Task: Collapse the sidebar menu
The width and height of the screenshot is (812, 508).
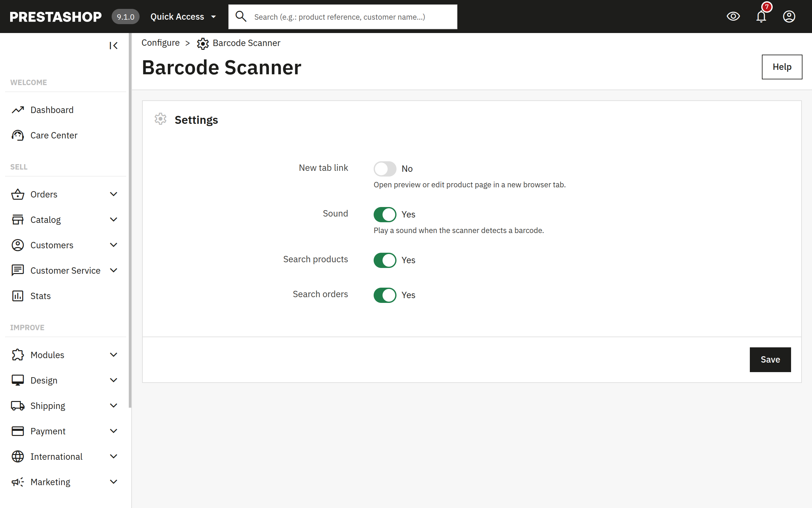Action: coord(114,45)
